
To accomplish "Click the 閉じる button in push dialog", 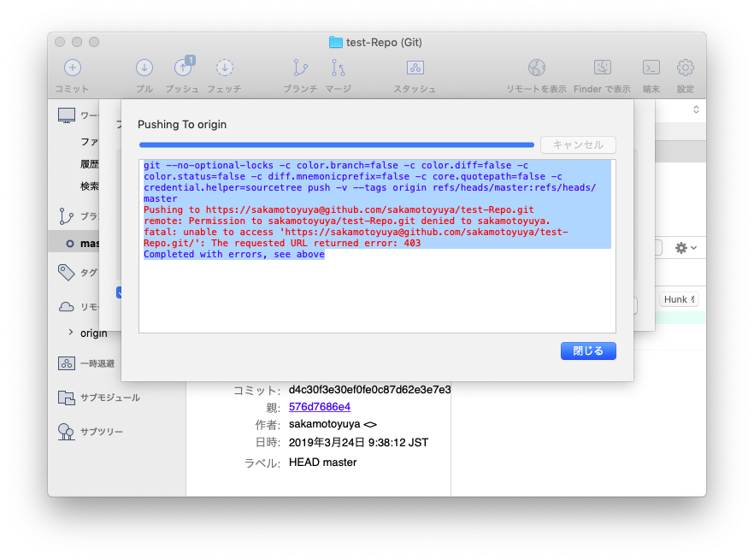I will click(588, 351).
